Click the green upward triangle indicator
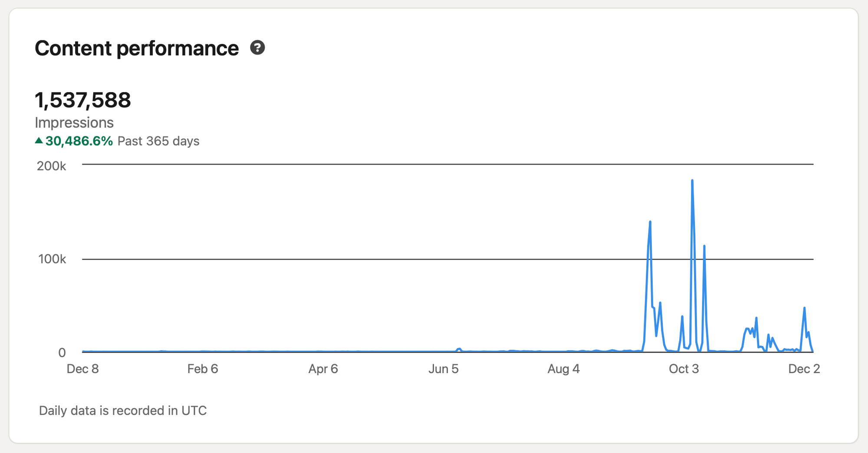The height and width of the screenshot is (453, 868). [x=39, y=140]
